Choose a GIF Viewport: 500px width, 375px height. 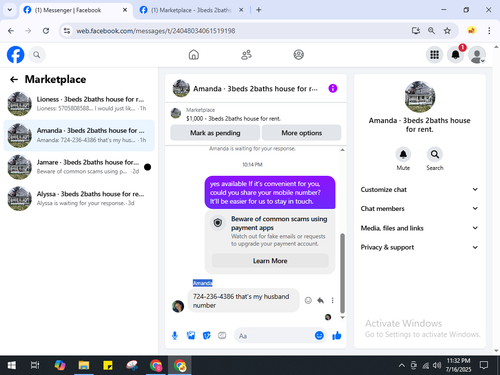pos(222,336)
